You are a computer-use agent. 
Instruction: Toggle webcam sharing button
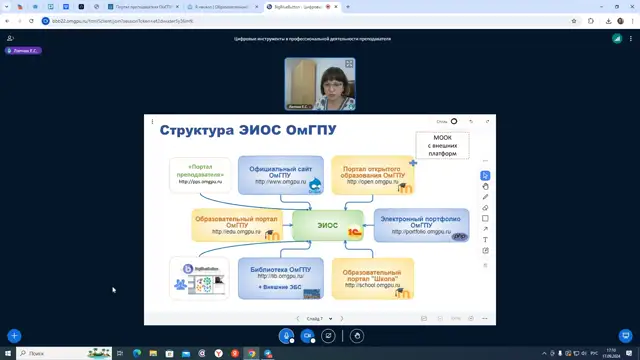point(307,336)
